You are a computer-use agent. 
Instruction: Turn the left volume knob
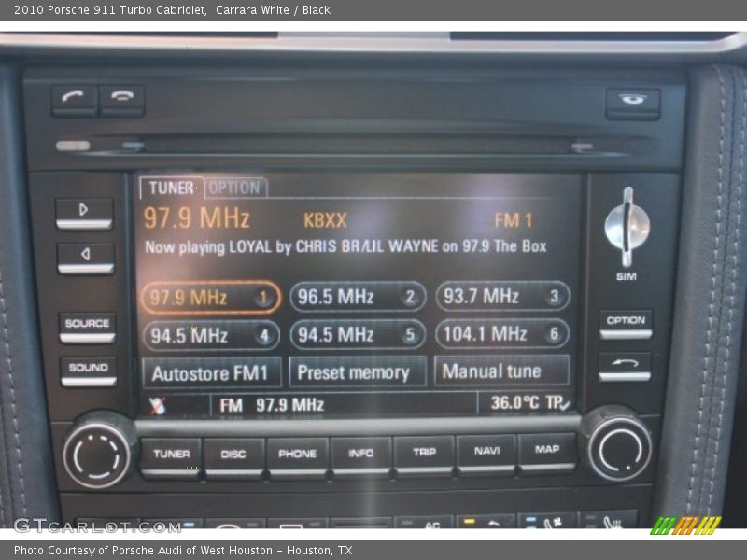pos(97,455)
